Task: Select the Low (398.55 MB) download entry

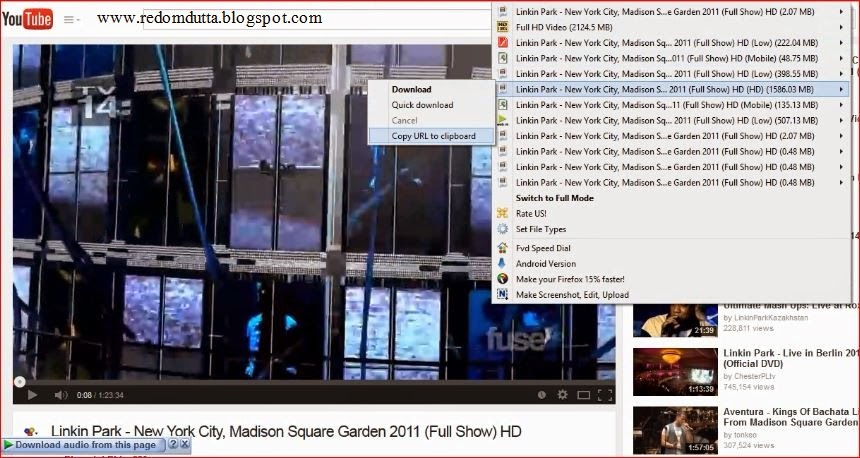Action: tap(671, 73)
